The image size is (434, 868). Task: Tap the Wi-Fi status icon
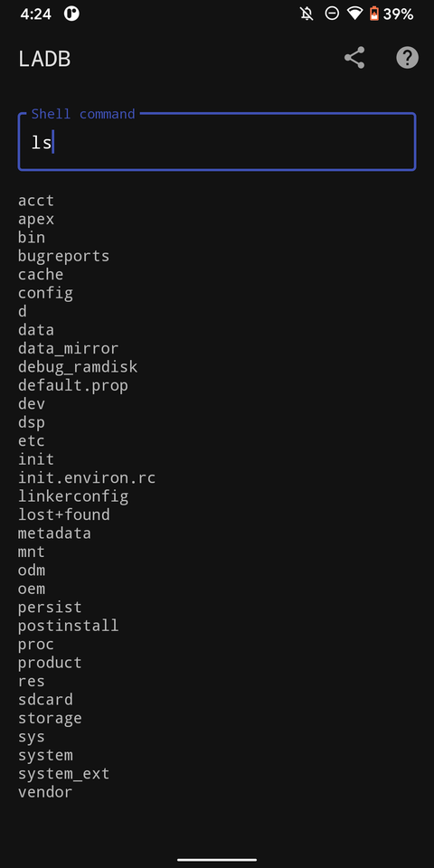354,14
